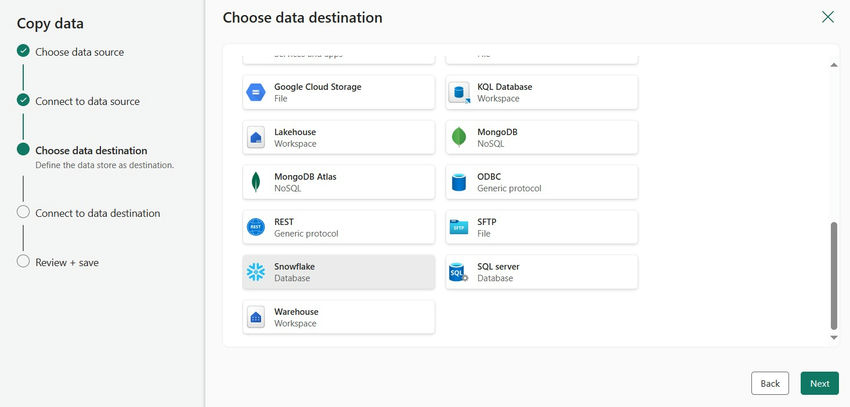Go to Connect to data source step
This screenshot has width=850, height=407.
[x=87, y=101]
